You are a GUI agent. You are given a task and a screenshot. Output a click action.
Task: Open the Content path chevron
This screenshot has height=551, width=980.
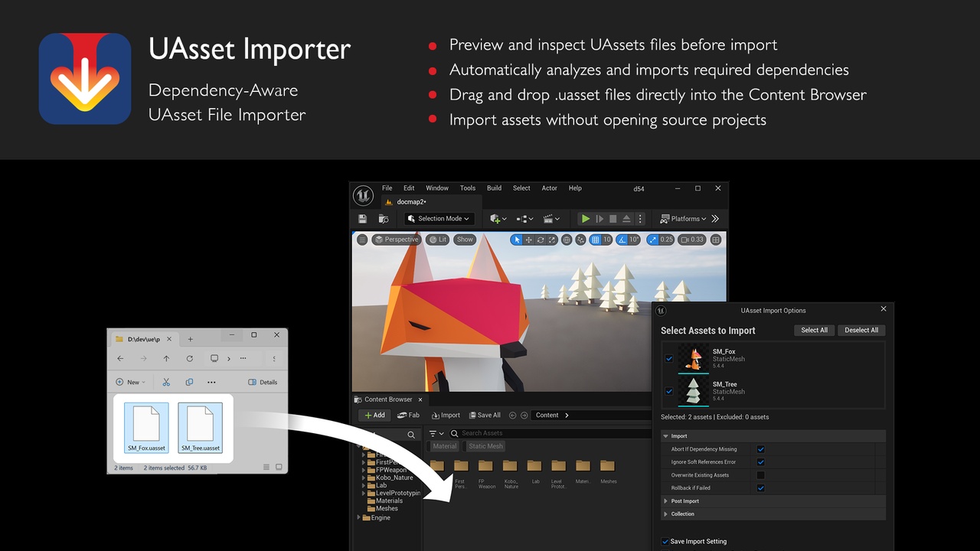click(567, 415)
